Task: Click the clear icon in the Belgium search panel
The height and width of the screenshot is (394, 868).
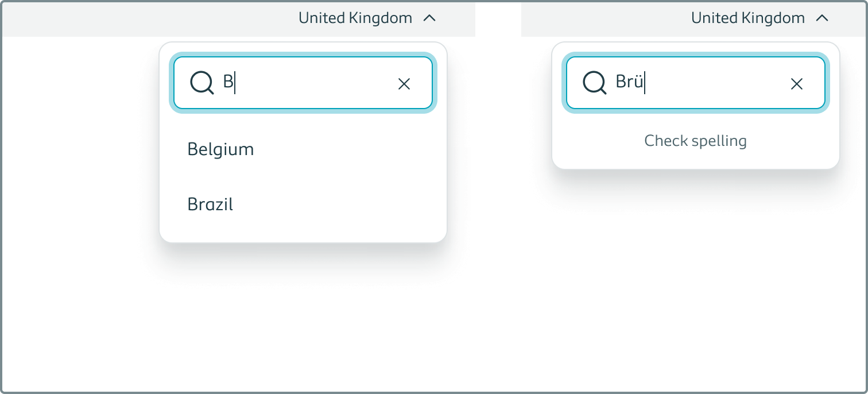Action: tap(404, 83)
